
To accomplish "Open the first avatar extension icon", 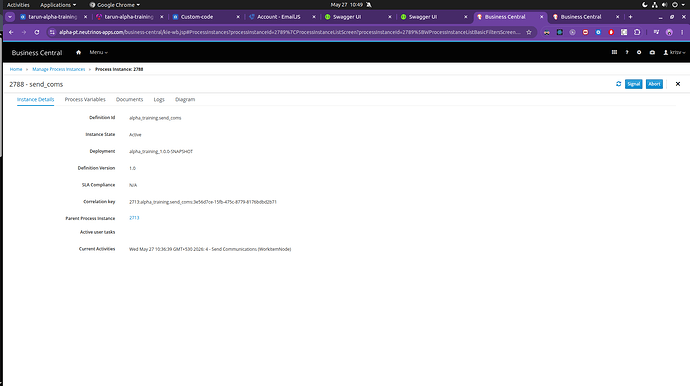I will (547, 32).
